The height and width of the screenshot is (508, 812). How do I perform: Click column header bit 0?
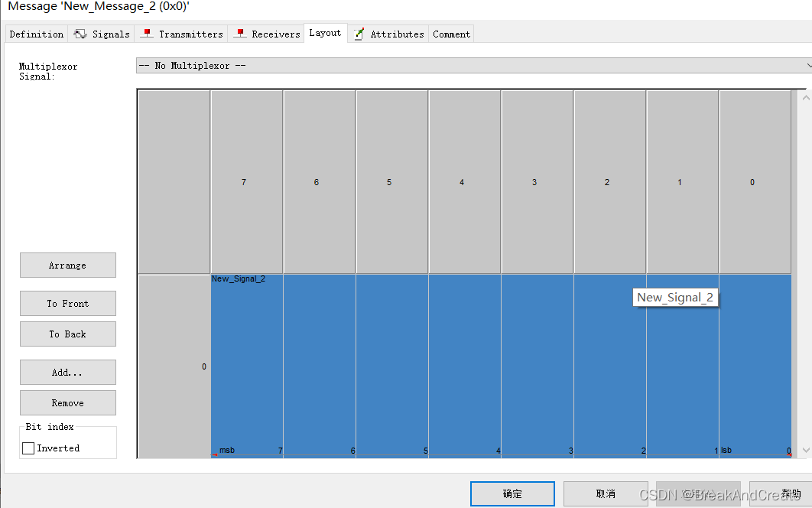coord(755,182)
